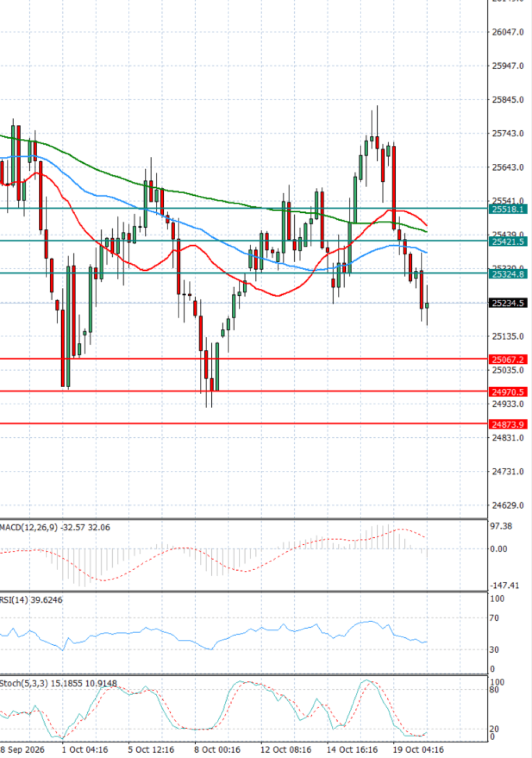Viewport: 532px width, 758px height.
Task: Click the 25324.8 level price tag
Action: (508, 274)
